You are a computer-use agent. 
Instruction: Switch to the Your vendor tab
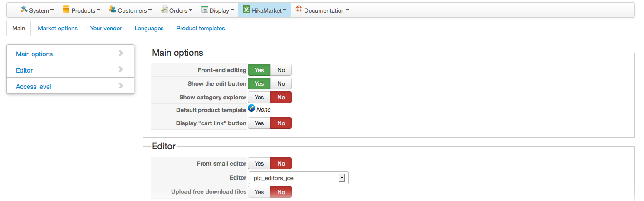(106, 29)
